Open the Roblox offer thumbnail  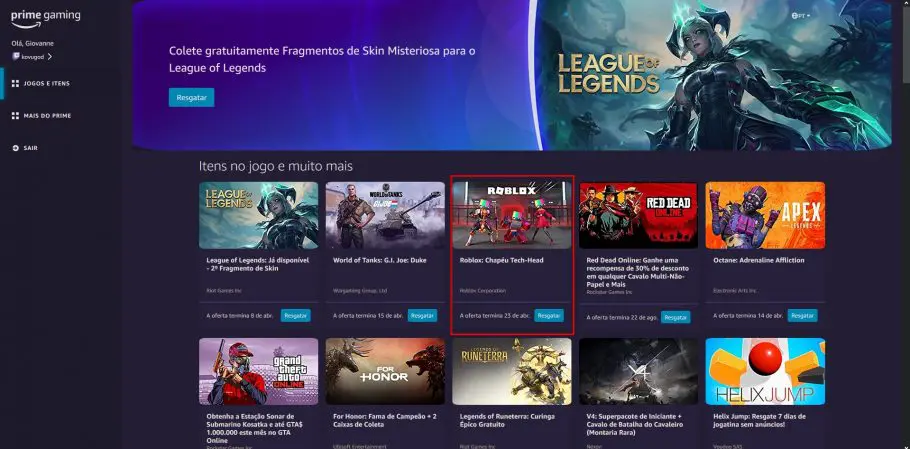512,215
